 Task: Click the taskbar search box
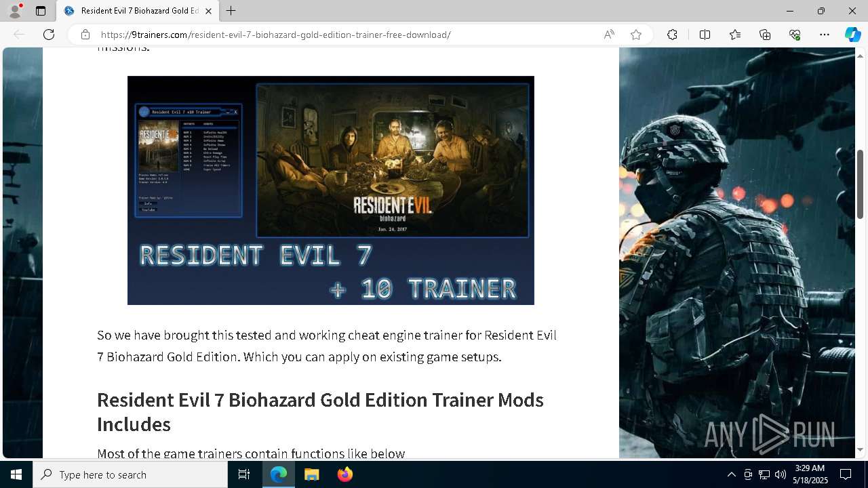tap(130, 474)
